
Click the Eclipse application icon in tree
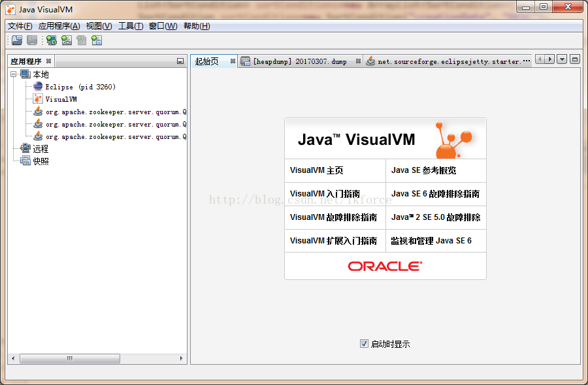(x=38, y=87)
